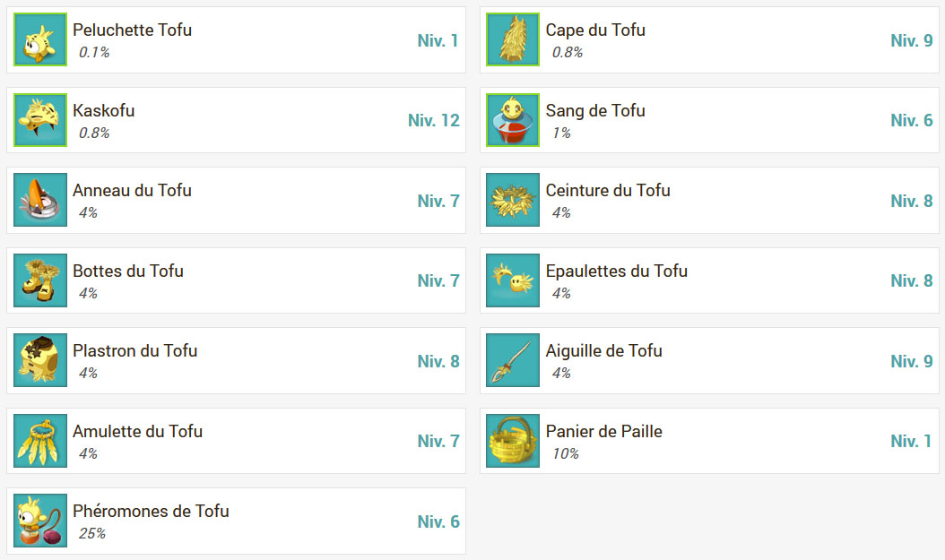Open the Panier de Paille basket icon

[513, 441]
